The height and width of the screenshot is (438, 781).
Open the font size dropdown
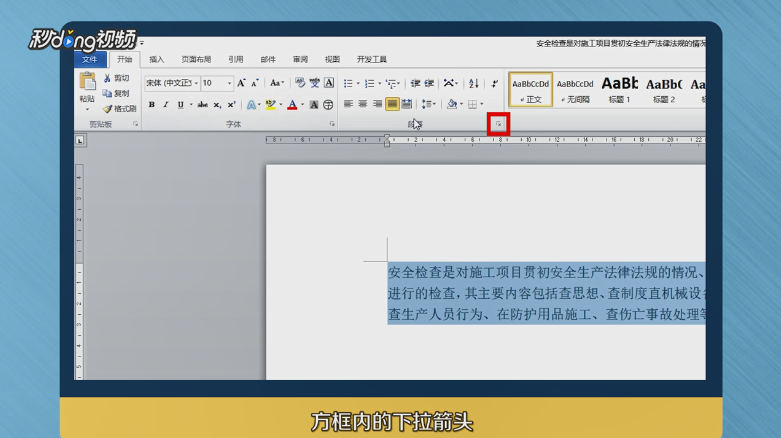[x=229, y=83]
